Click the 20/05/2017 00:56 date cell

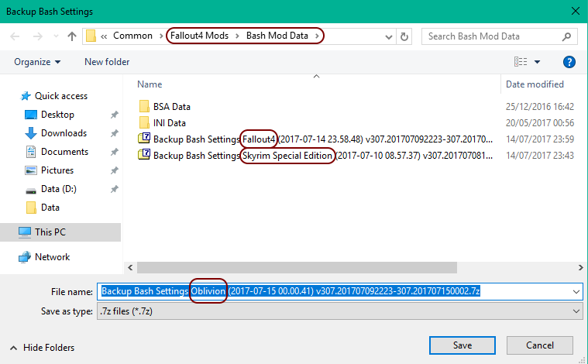tap(540, 123)
